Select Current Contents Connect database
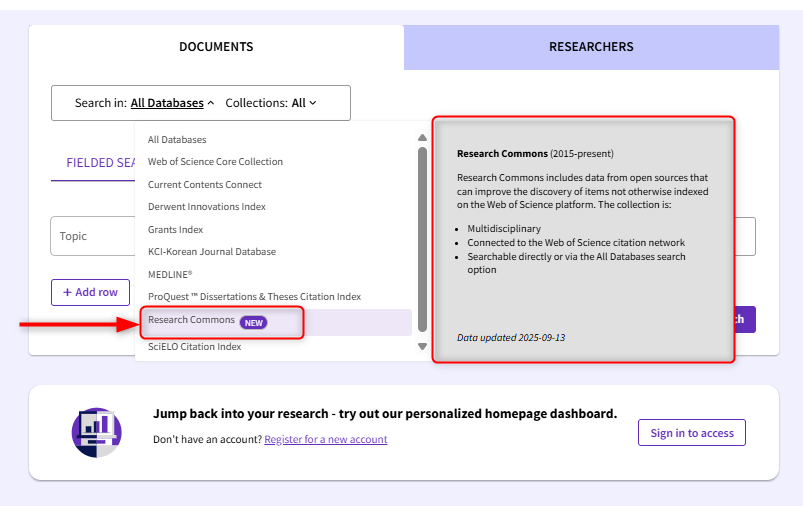The width and height of the screenshot is (803, 506). point(205,185)
